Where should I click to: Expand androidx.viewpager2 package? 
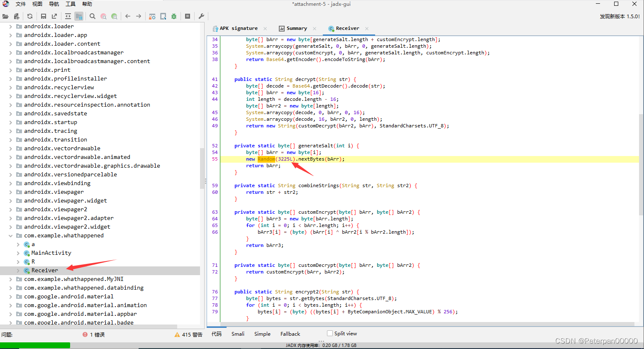pos(10,210)
